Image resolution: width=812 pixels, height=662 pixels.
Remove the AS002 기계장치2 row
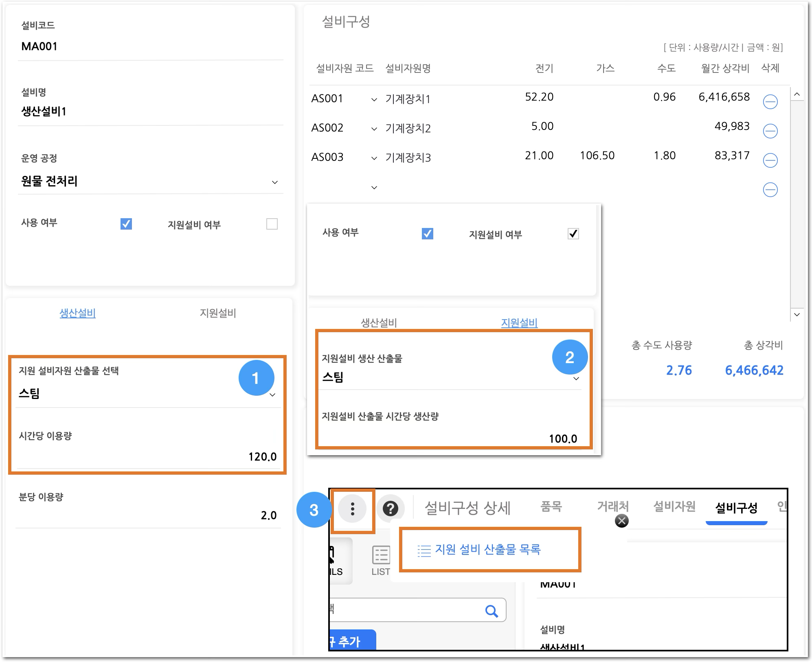770,131
